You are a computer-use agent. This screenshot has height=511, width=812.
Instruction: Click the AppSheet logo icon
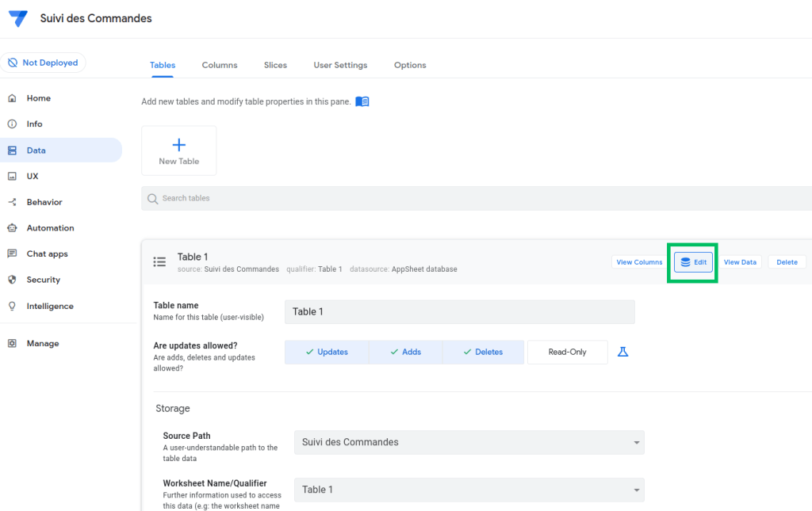(18, 18)
